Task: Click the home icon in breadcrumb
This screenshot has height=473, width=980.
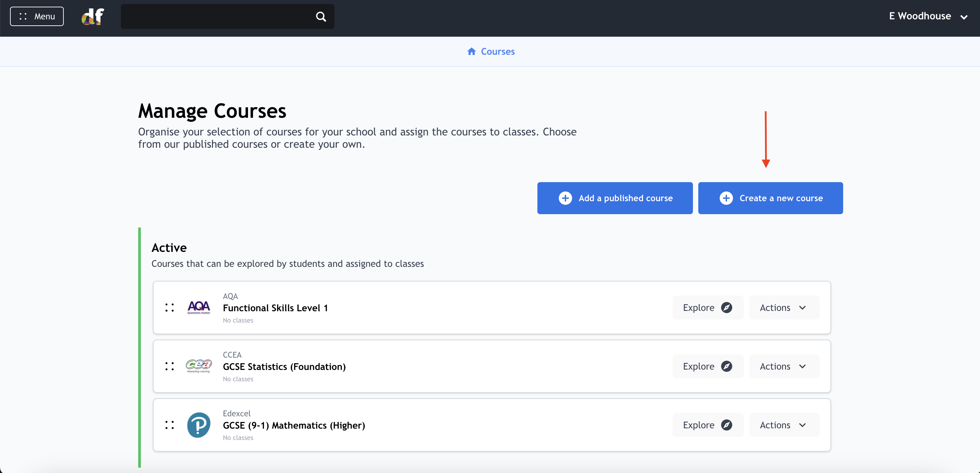Action: [x=471, y=51]
